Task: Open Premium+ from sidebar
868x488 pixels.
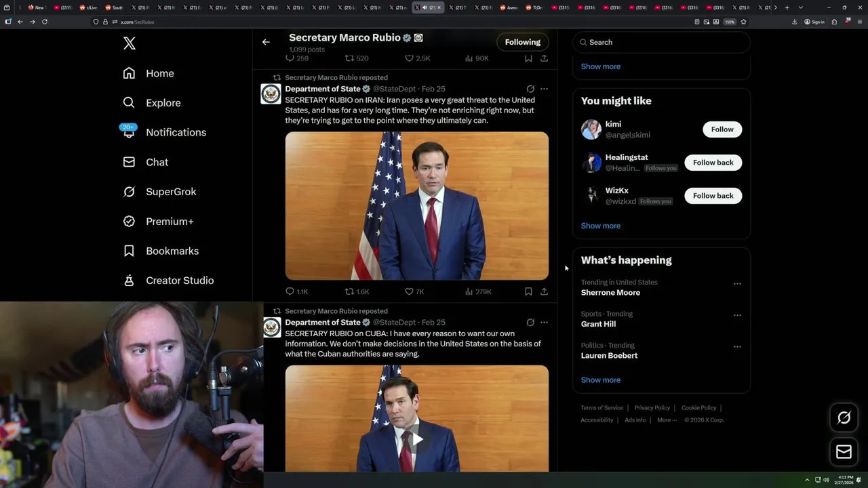Action: click(x=158, y=221)
